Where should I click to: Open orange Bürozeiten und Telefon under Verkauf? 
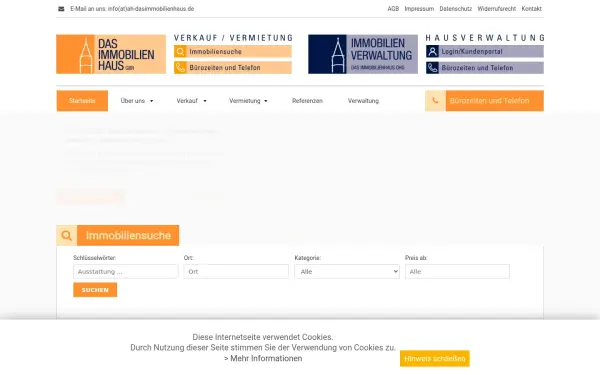point(233,67)
